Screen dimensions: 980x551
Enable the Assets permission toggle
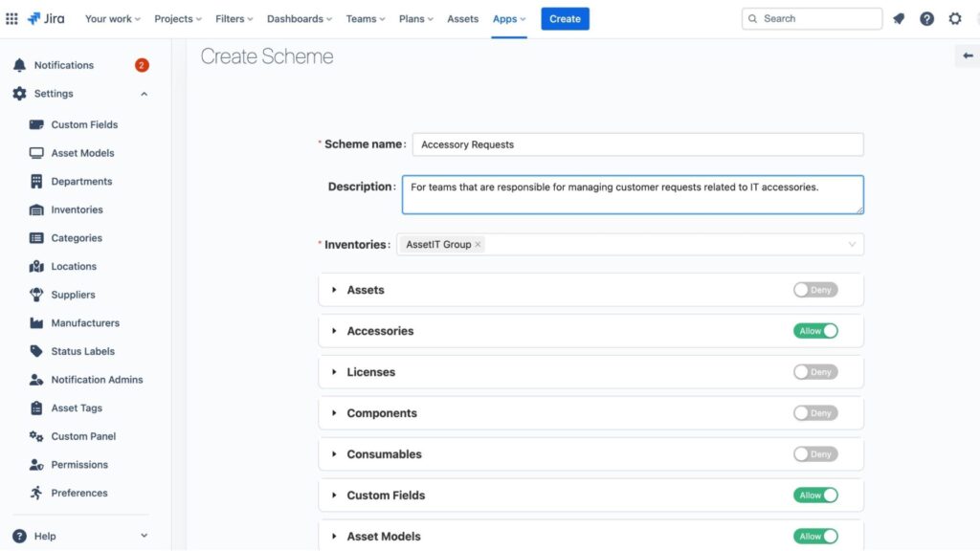pyautogui.click(x=814, y=290)
